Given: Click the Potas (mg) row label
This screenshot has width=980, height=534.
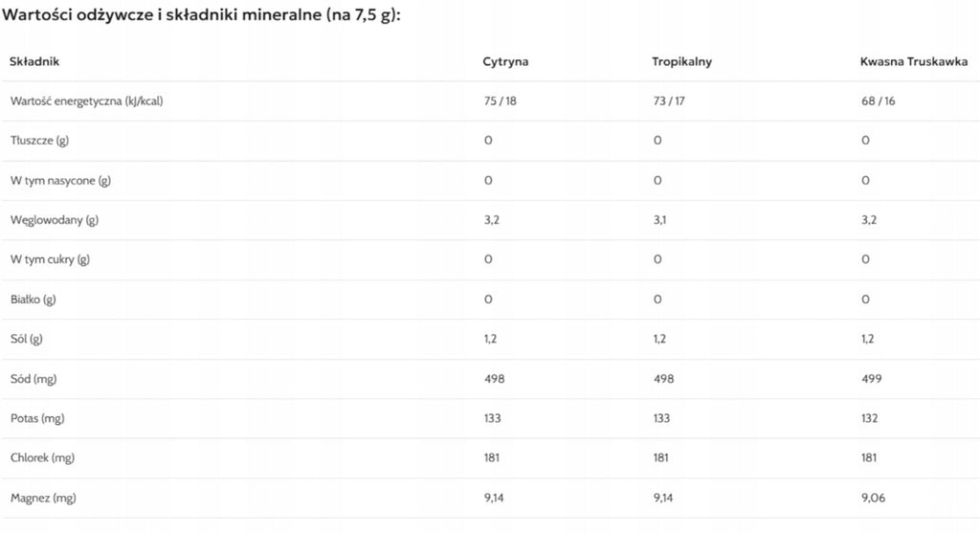Looking at the screenshot, I should coord(37,418).
